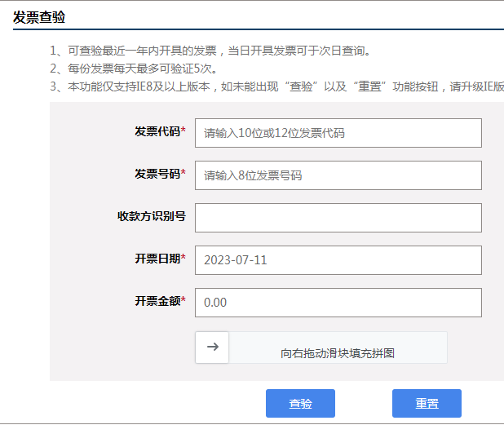
Task: Open the 开票日期 field showing 2023-07-11
Action: coord(338,260)
